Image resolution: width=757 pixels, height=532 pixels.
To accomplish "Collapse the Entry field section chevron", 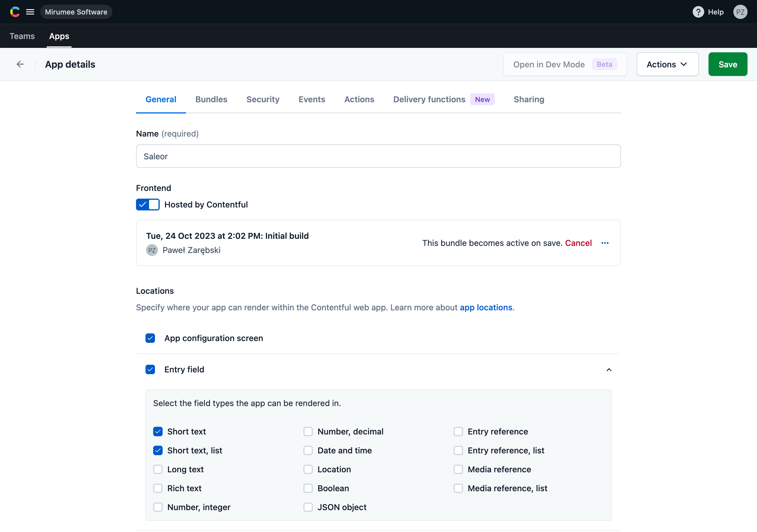I will coord(609,369).
